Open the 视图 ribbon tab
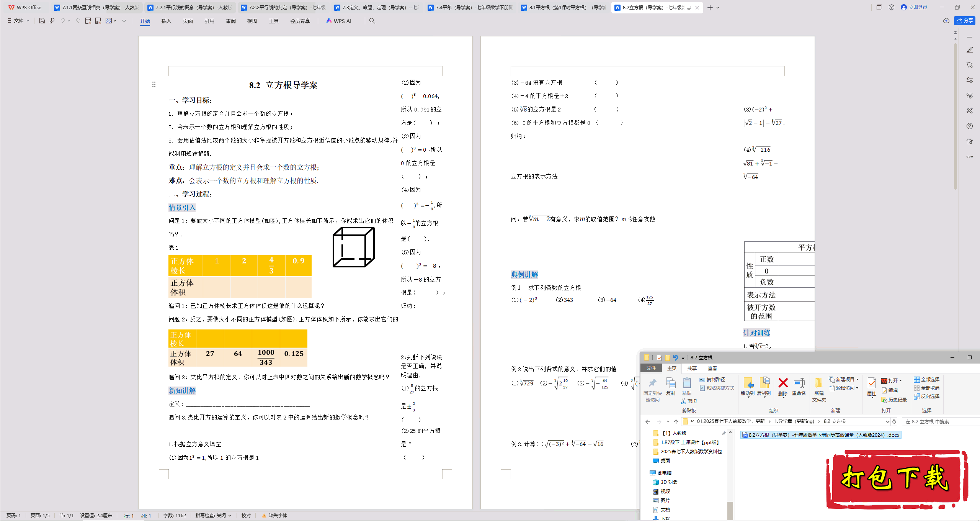 (252, 21)
